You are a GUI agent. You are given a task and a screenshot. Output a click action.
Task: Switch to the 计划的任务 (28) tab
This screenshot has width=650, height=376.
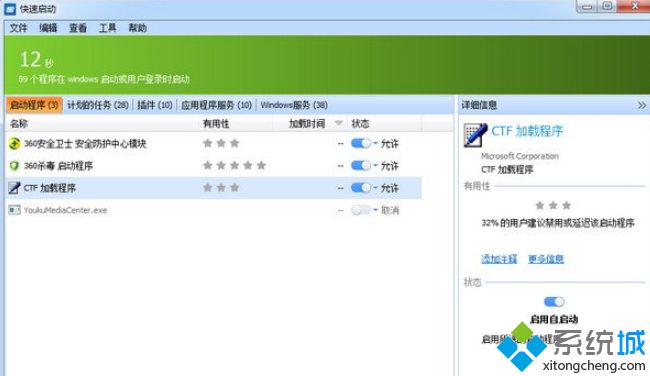click(98, 105)
